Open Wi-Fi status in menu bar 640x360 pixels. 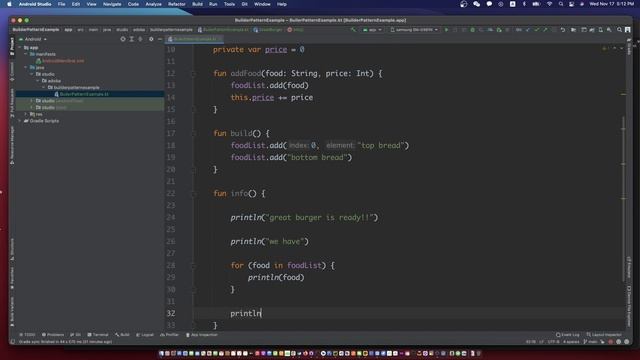[549, 4]
